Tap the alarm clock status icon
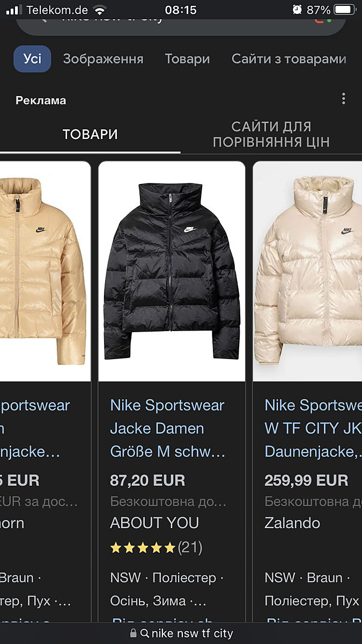This screenshot has width=362, height=644. (x=297, y=10)
